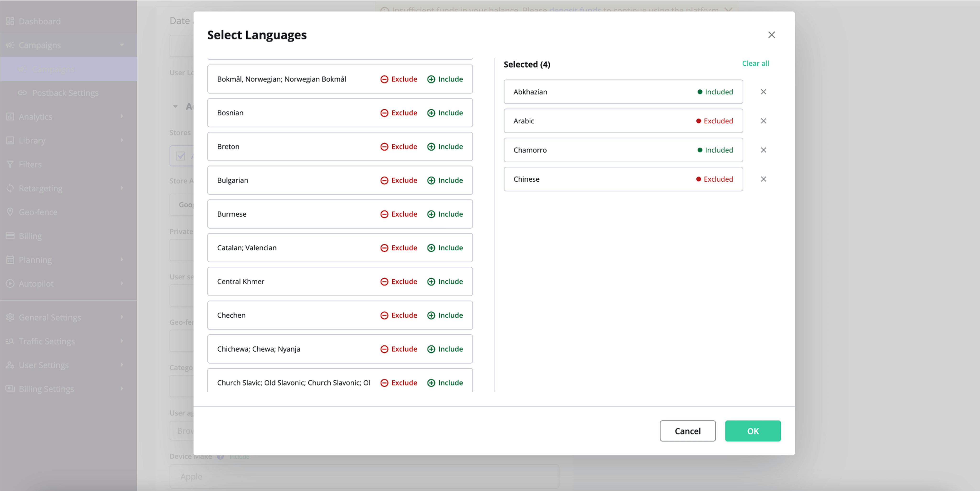Click the Device Make Apple field
980x491 pixels.
tap(364, 477)
